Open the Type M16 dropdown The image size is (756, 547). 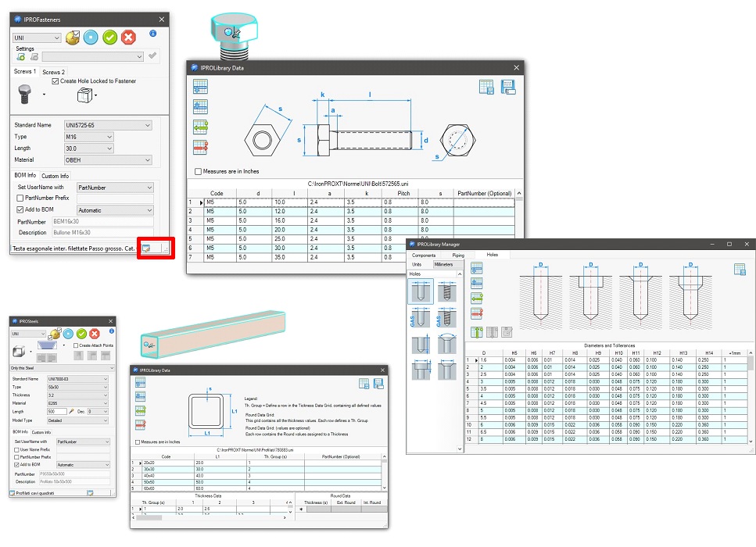88,137
